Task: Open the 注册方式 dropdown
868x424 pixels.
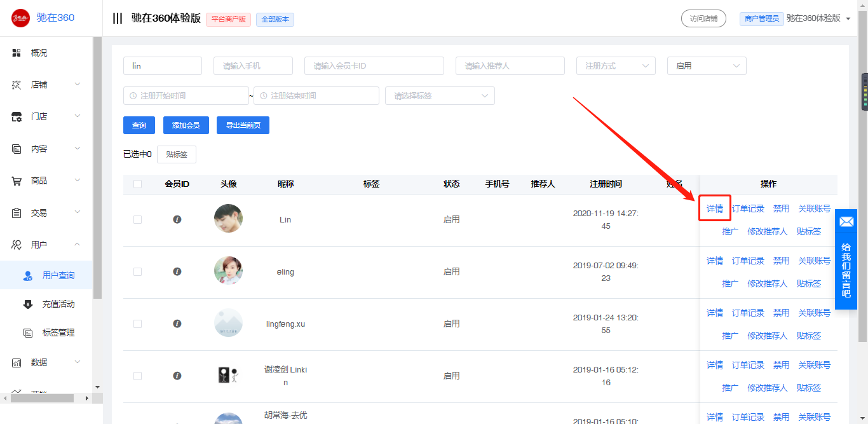Action: coord(616,65)
